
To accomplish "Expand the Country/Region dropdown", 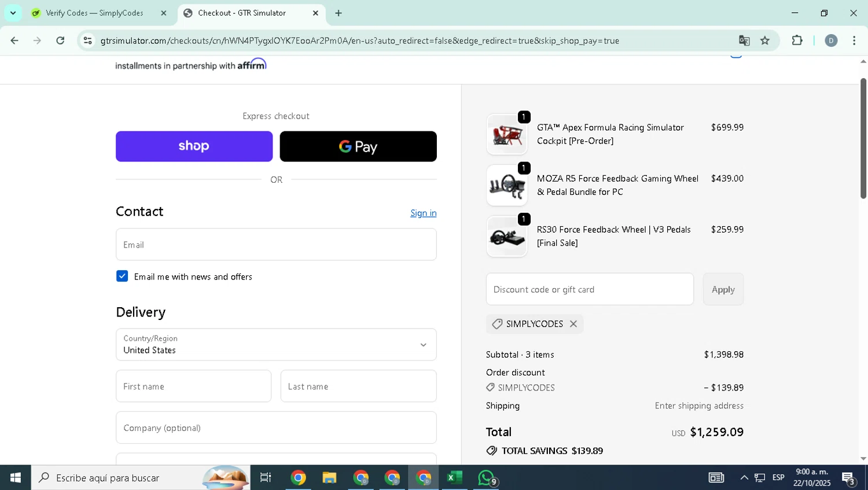I will point(276,344).
